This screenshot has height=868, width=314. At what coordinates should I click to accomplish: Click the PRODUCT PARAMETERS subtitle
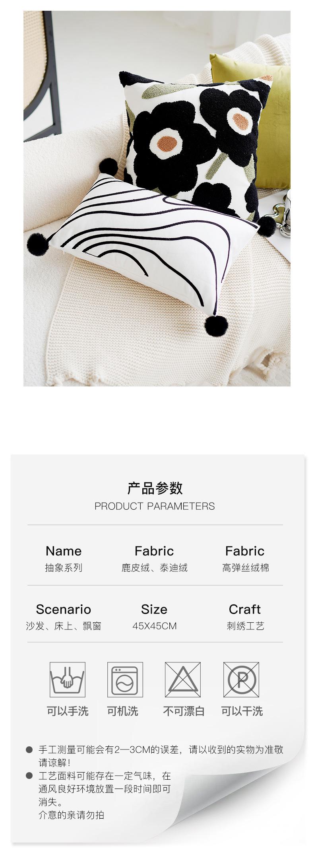tap(155, 506)
